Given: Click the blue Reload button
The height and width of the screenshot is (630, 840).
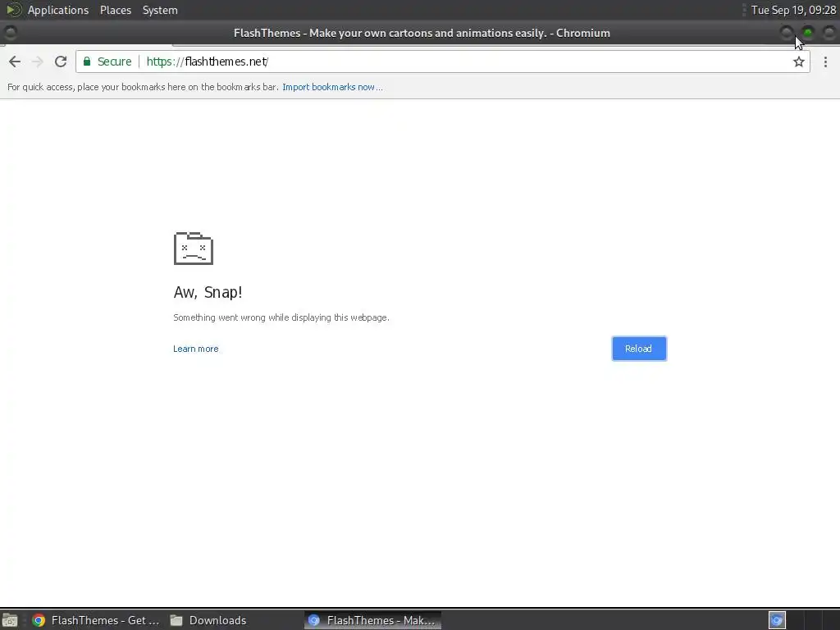Looking at the screenshot, I should (x=639, y=349).
